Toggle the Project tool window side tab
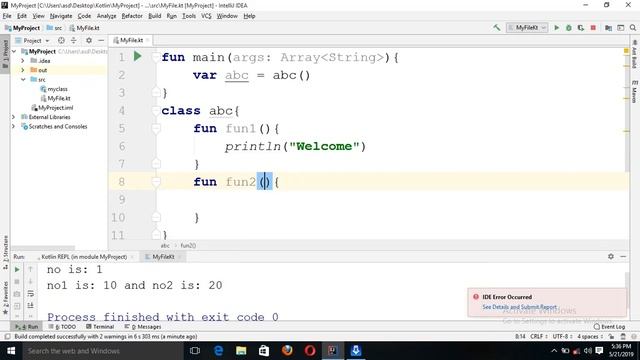 (x=5, y=53)
